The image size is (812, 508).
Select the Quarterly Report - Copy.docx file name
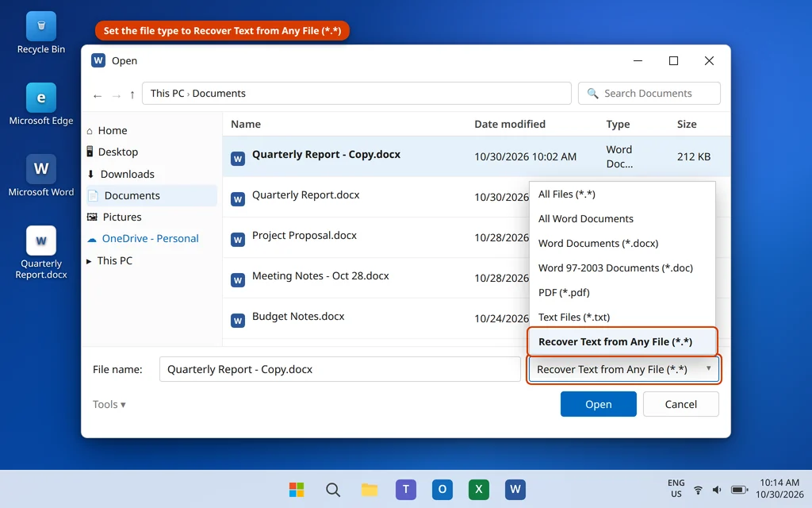[x=326, y=155]
